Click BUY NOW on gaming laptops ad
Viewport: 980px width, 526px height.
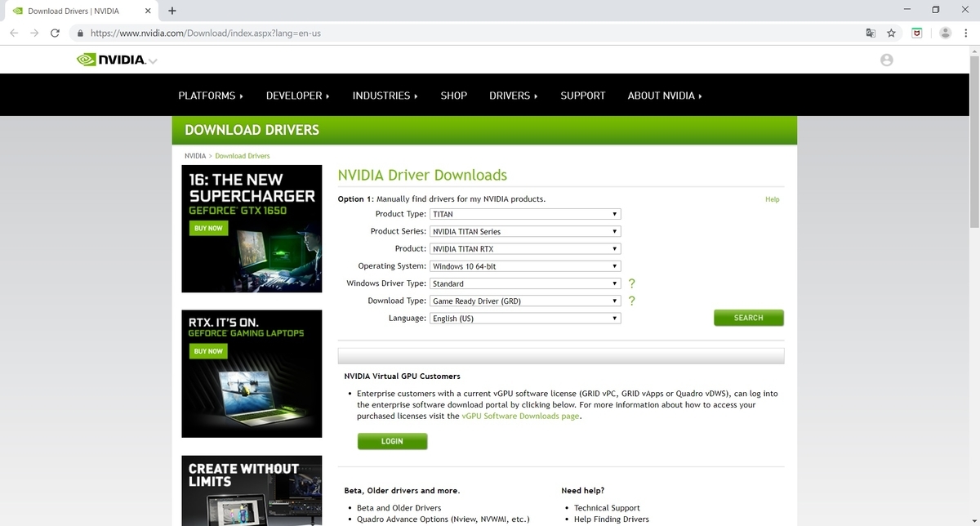208,351
